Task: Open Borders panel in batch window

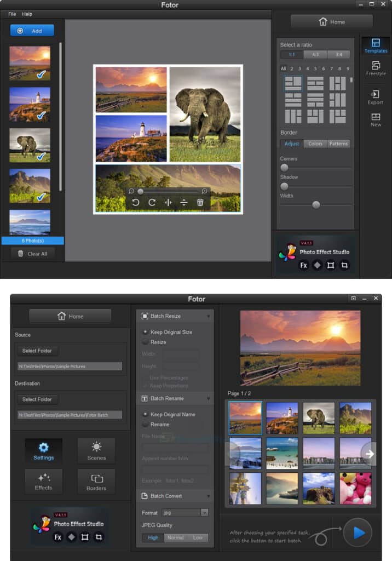Action: (96, 482)
